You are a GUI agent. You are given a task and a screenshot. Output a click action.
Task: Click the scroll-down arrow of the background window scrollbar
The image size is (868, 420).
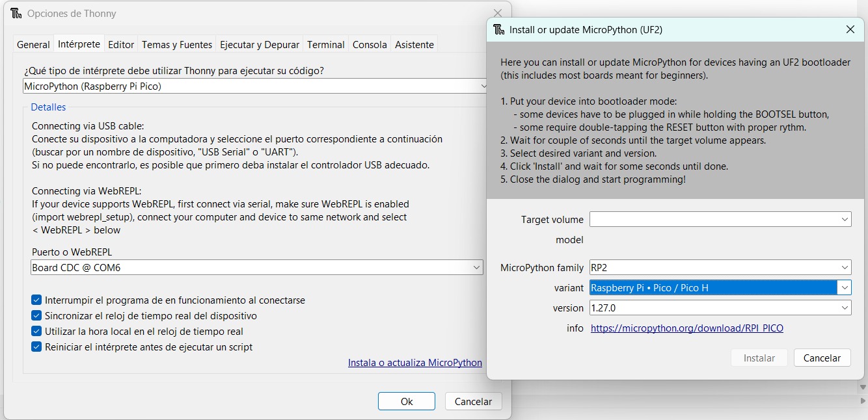point(863,387)
